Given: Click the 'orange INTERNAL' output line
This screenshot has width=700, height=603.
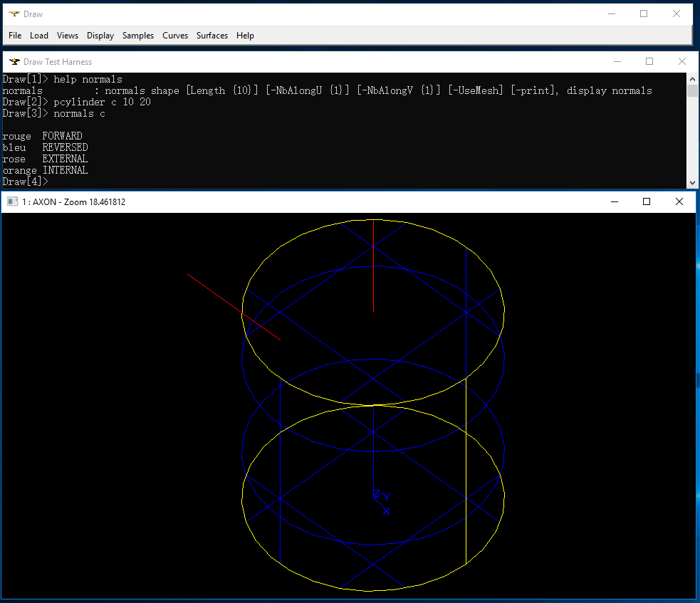Looking at the screenshot, I should tap(45, 170).
